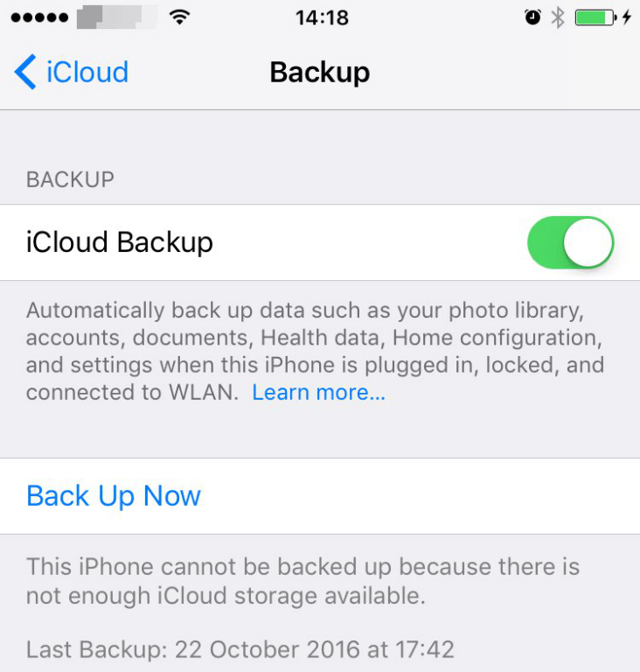Tap the Last Backup date text

(240, 649)
